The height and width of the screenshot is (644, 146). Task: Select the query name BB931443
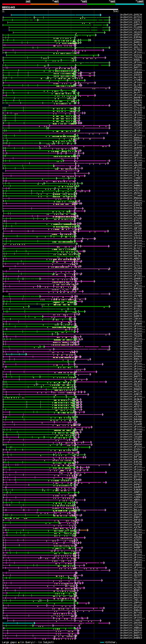pyautogui.click(x=8, y=8)
